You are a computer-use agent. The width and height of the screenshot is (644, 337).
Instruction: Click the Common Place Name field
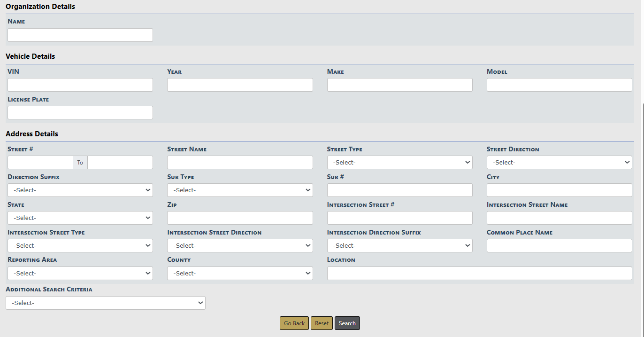[559, 246]
